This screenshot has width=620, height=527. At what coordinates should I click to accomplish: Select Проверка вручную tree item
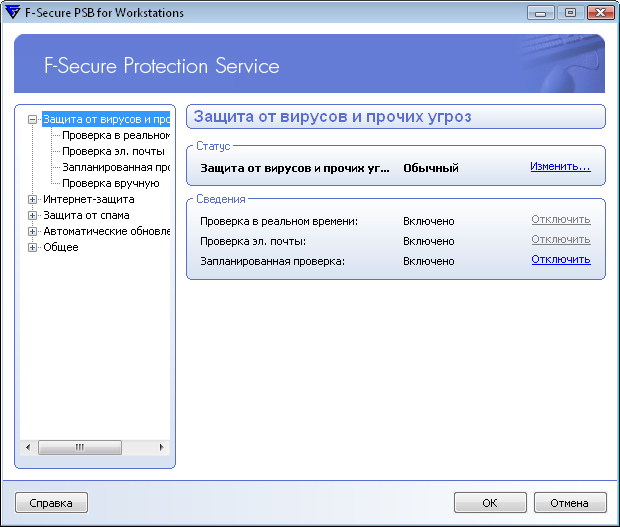pyautogui.click(x=111, y=183)
